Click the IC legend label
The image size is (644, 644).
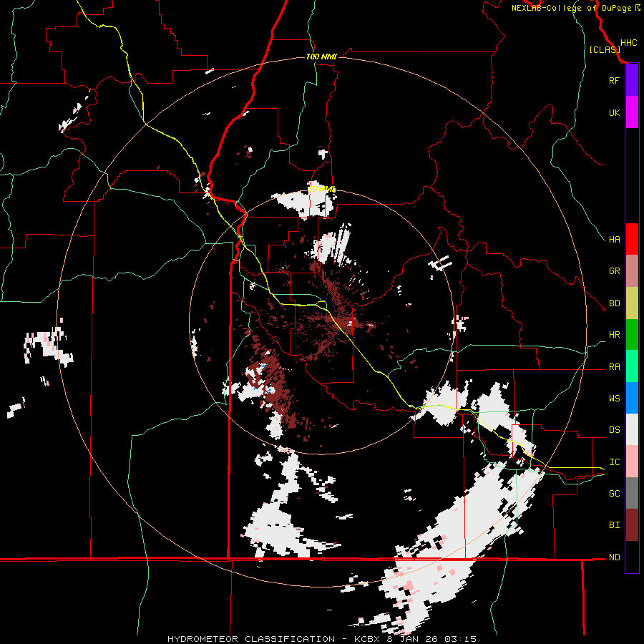point(614,462)
